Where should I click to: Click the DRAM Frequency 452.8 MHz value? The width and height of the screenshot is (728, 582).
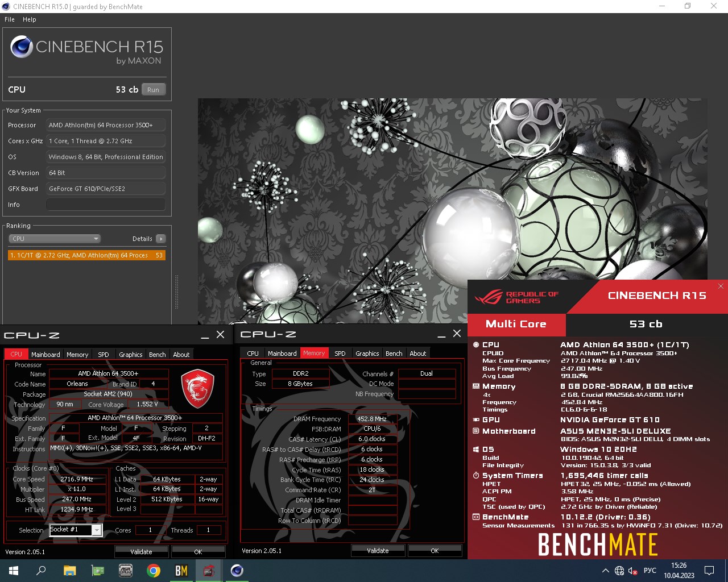(372, 419)
